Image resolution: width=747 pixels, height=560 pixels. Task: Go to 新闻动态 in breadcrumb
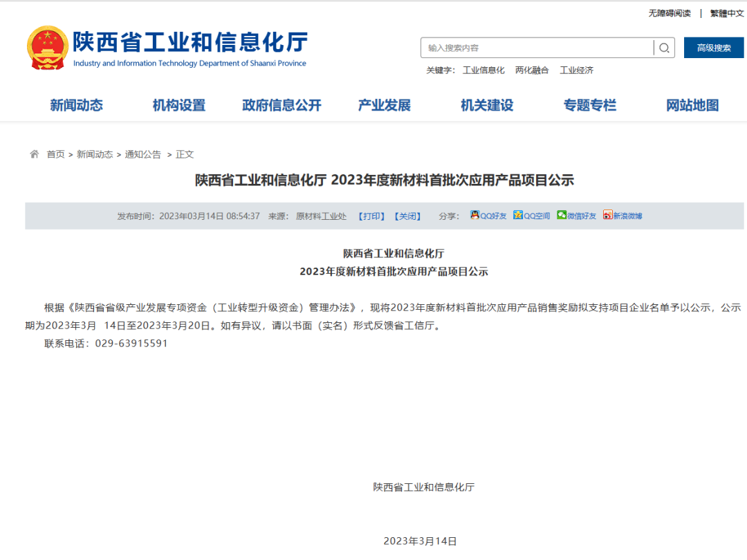pyautogui.click(x=95, y=154)
